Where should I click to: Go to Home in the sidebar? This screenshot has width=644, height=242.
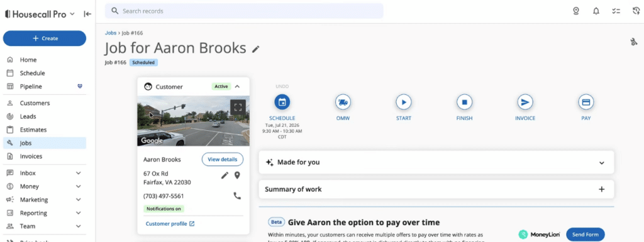(x=45, y=60)
